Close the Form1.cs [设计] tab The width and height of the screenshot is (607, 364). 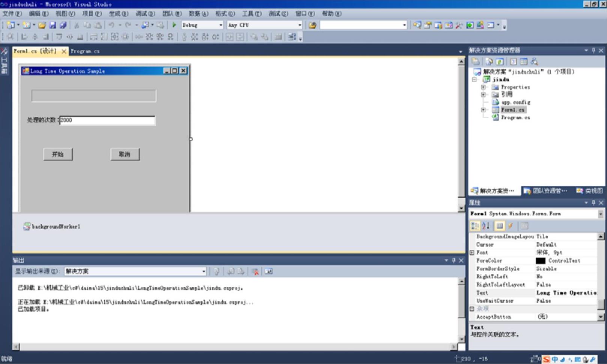tap(64, 51)
